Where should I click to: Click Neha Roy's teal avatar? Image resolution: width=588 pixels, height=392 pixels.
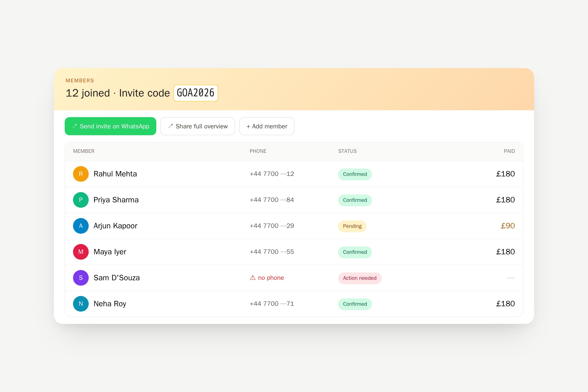(81, 304)
